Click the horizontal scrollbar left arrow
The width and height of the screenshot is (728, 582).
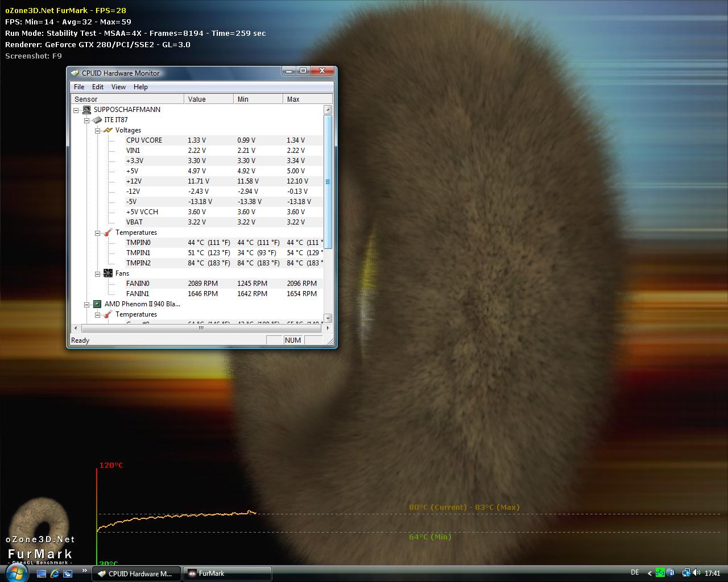(x=76, y=328)
